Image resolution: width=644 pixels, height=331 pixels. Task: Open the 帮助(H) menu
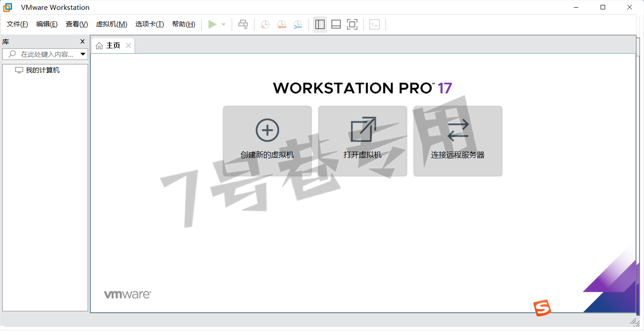184,24
